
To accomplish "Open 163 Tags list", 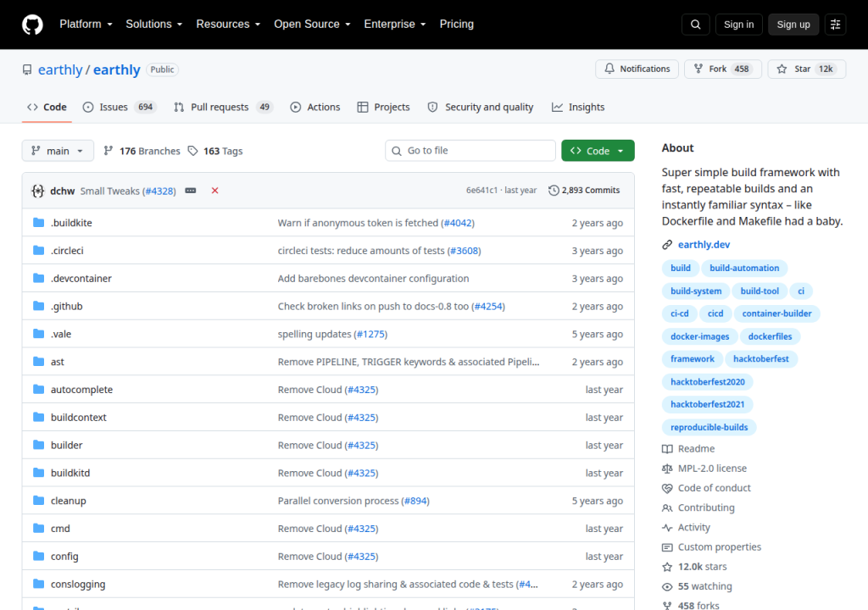I will (215, 151).
